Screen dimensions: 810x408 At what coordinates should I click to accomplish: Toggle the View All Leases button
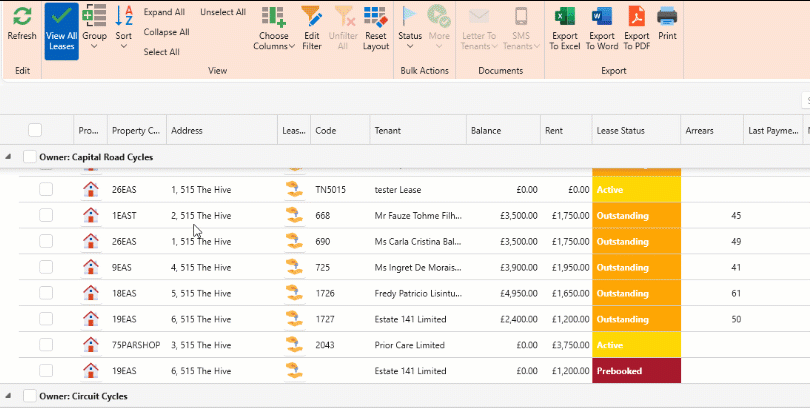pos(62,30)
